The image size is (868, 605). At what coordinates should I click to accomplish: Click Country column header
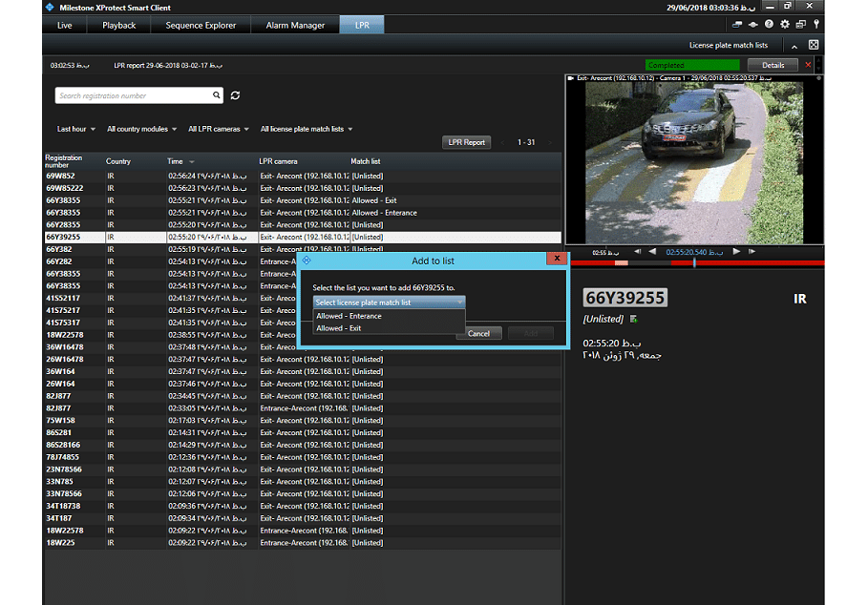point(118,161)
